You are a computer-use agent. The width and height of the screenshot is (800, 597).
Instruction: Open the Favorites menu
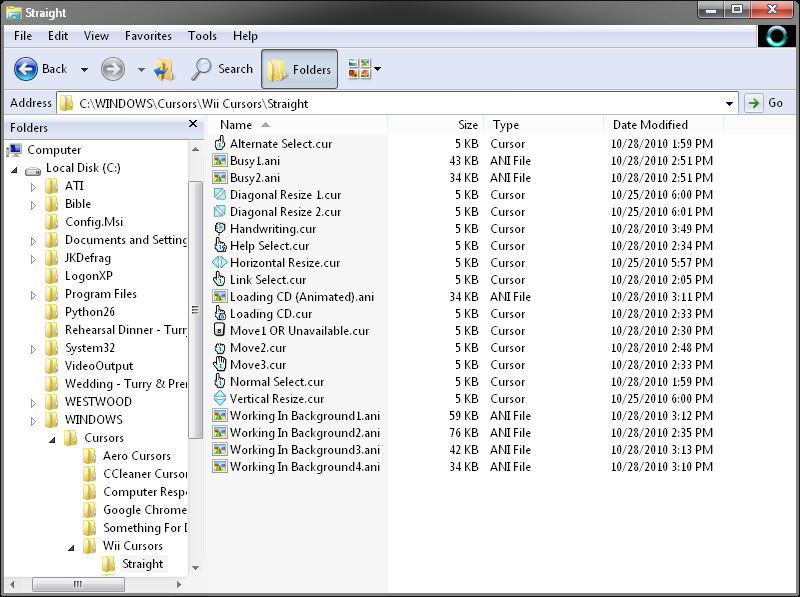(x=148, y=36)
